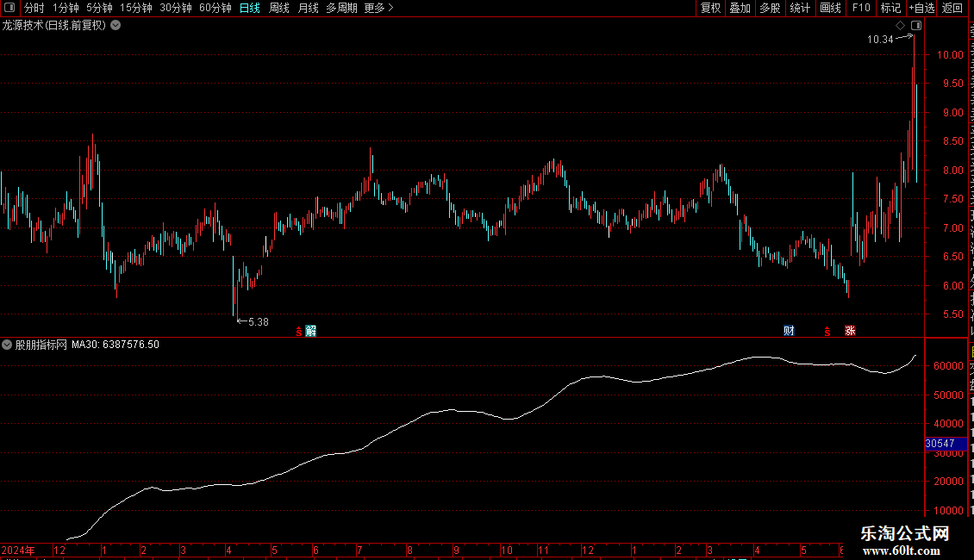Expand 更多 periods list
The width and height of the screenshot is (974, 560).
click(378, 8)
